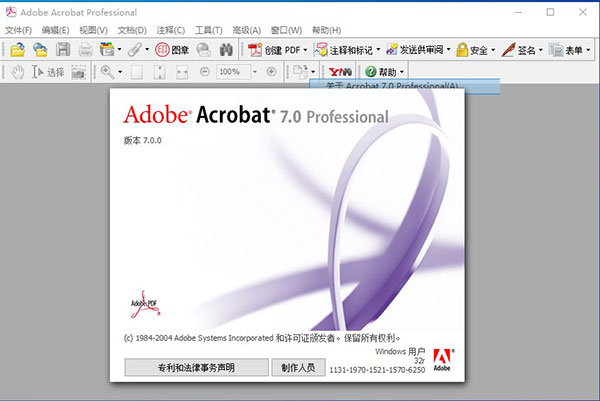This screenshot has height=401, width=600.
Task: Click the Save floppy disk icon
Action: (x=63, y=49)
